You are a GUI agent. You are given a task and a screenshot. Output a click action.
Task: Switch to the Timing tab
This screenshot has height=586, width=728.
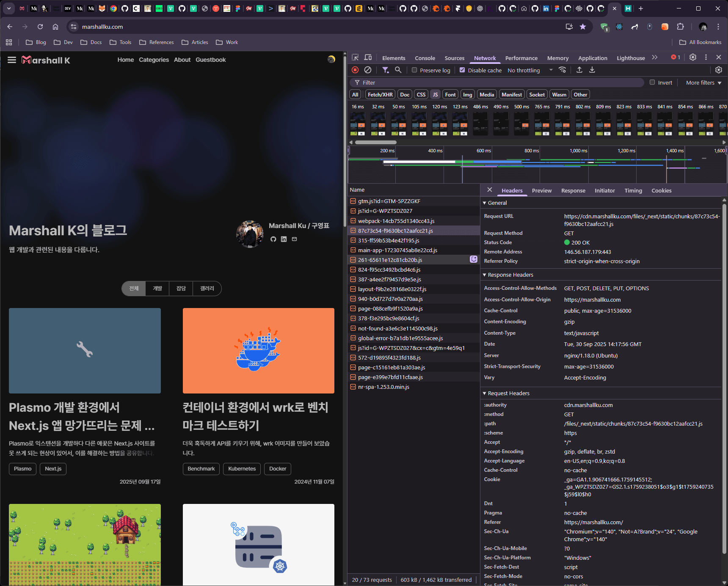633,191
